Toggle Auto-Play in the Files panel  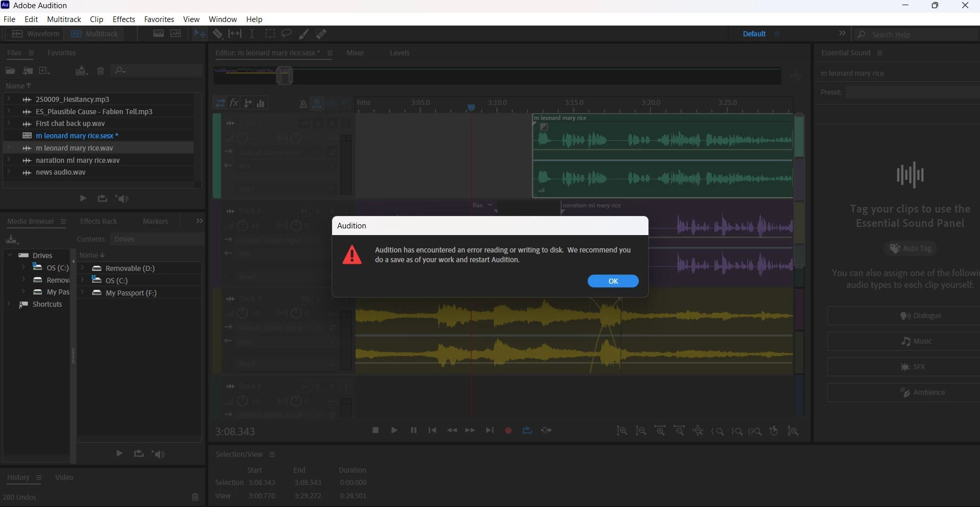pos(122,199)
